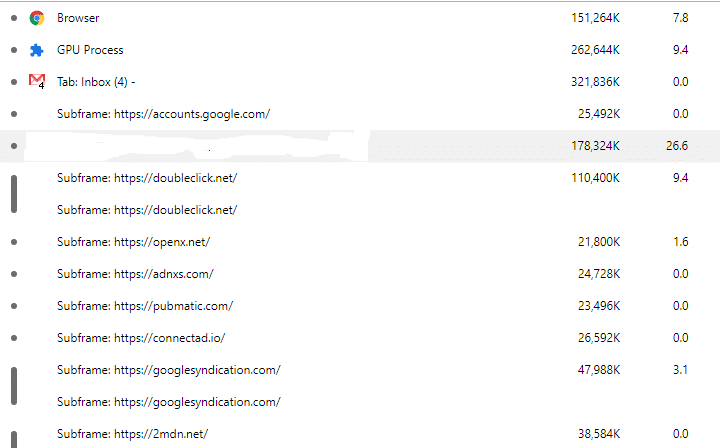This screenshot has width=720, height=448.
Task: Select the googlesyndication.com subframe using 47,988K
Action: (x=168, y=370)
